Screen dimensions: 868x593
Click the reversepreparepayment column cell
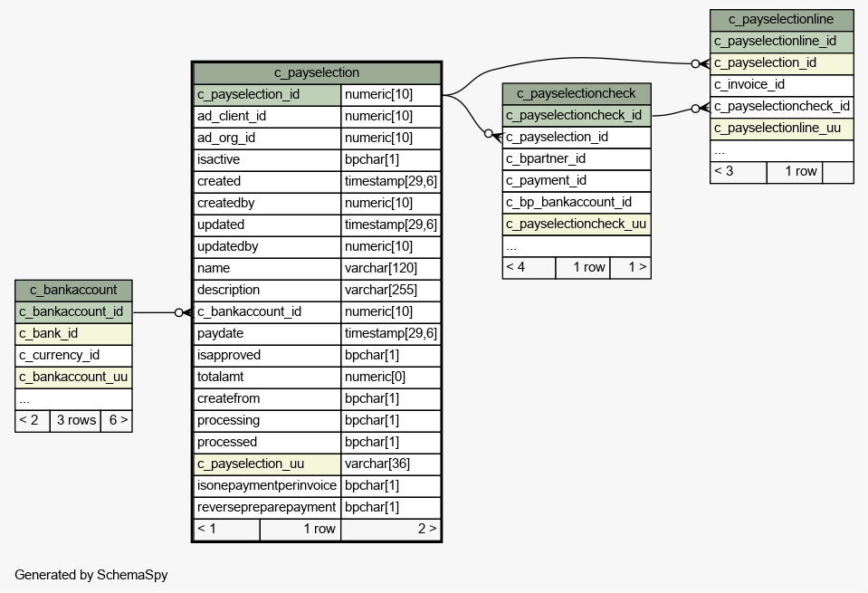point(267,507)
